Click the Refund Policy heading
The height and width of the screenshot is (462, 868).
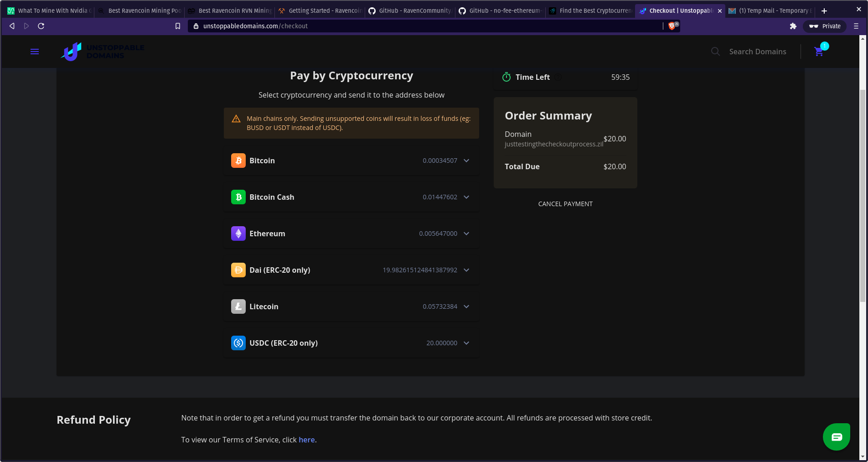(x=93, y=420)
